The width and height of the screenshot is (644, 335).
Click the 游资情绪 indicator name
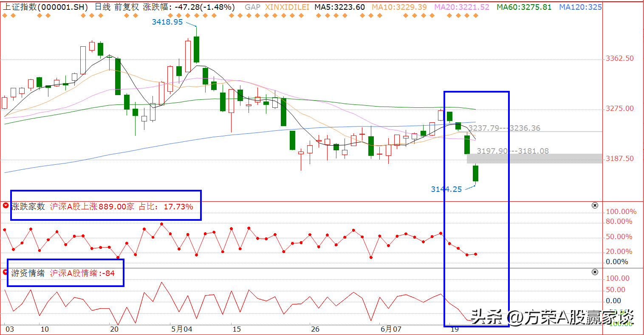28,273
